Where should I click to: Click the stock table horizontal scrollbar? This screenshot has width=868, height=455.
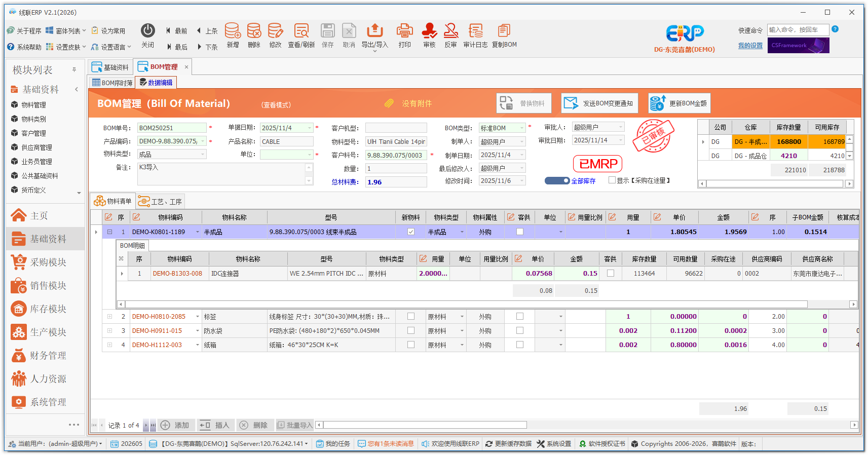[x=776, y=184]
